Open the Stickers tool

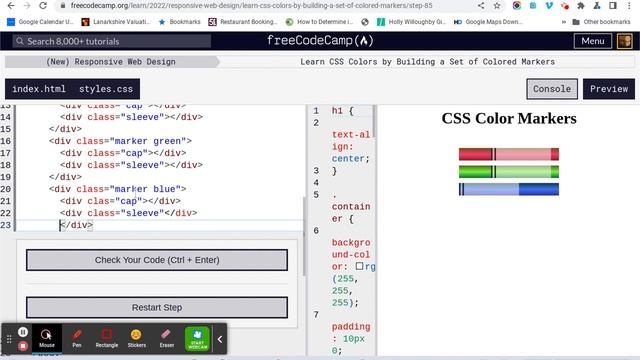(137, 338)
